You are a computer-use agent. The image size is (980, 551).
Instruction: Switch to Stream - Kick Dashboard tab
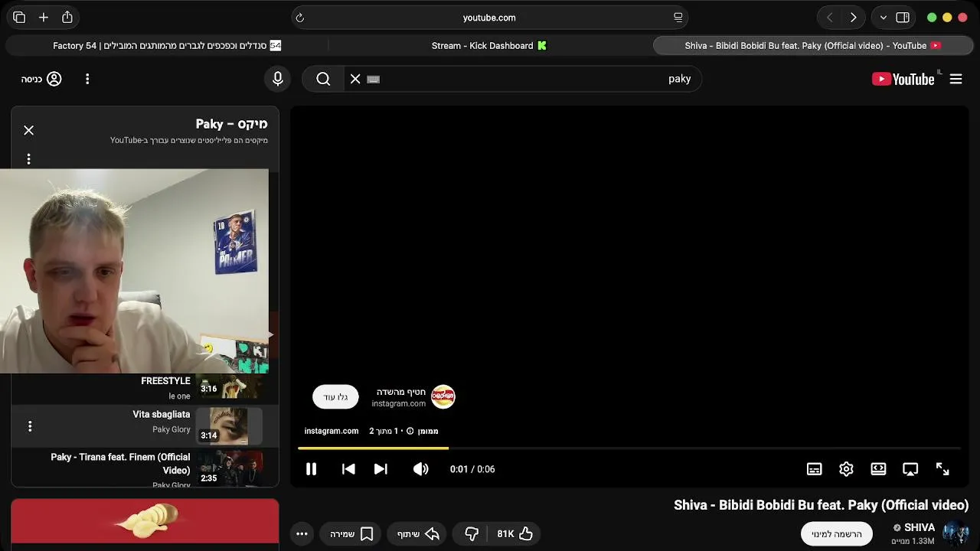coord(489,46)
